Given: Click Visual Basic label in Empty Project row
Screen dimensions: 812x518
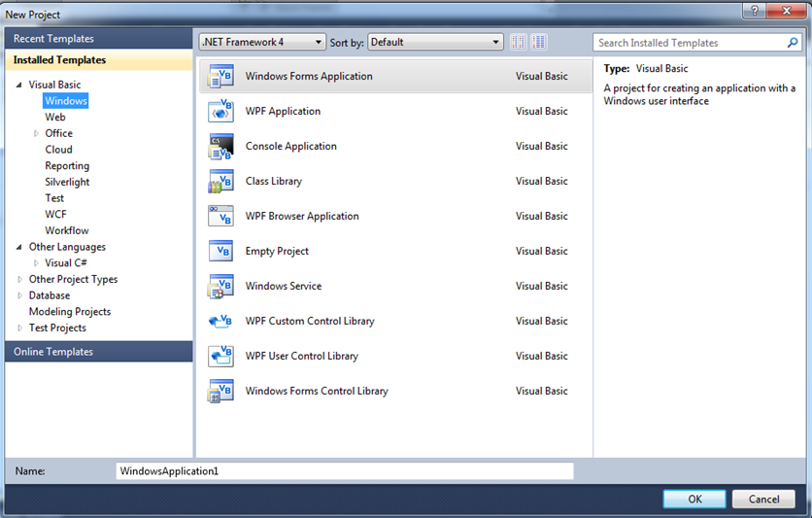Looking at the screenshot, I should 542,252.
